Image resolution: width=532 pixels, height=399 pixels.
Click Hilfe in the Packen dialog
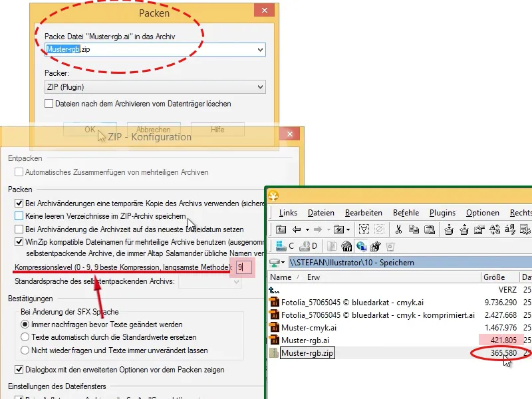coord(217,130)
